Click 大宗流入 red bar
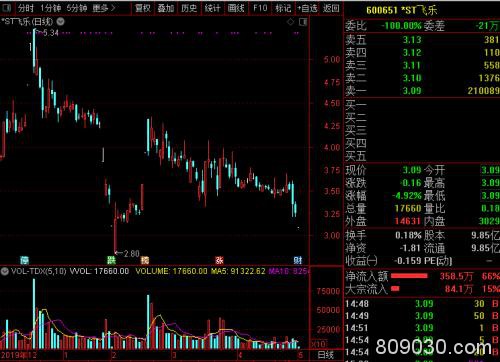Screen dimensions: 500x362 coord(395,289)
